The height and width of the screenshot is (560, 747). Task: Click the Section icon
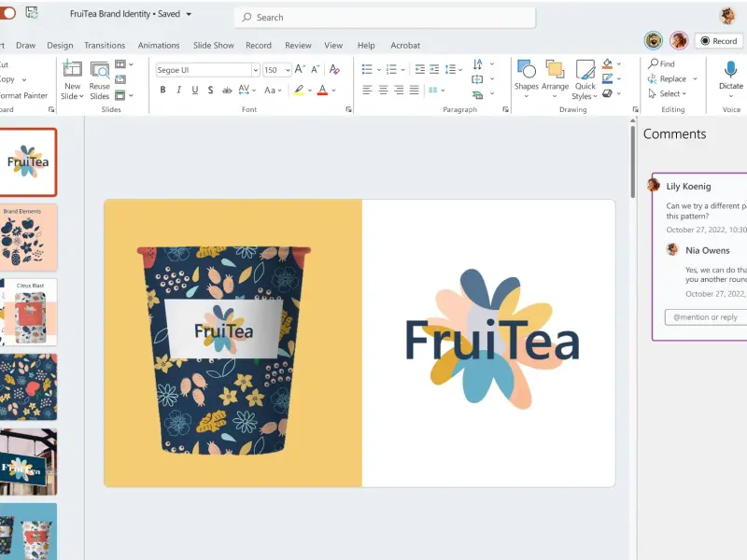120,95
